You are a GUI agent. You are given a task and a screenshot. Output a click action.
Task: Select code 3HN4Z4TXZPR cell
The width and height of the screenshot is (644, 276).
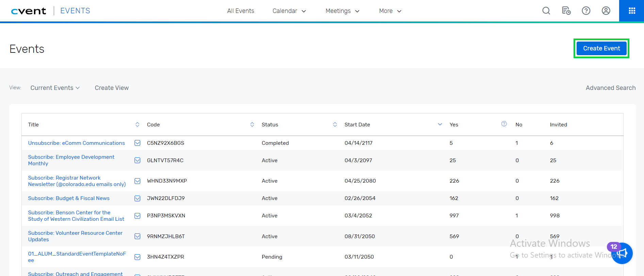pos(165,257)
